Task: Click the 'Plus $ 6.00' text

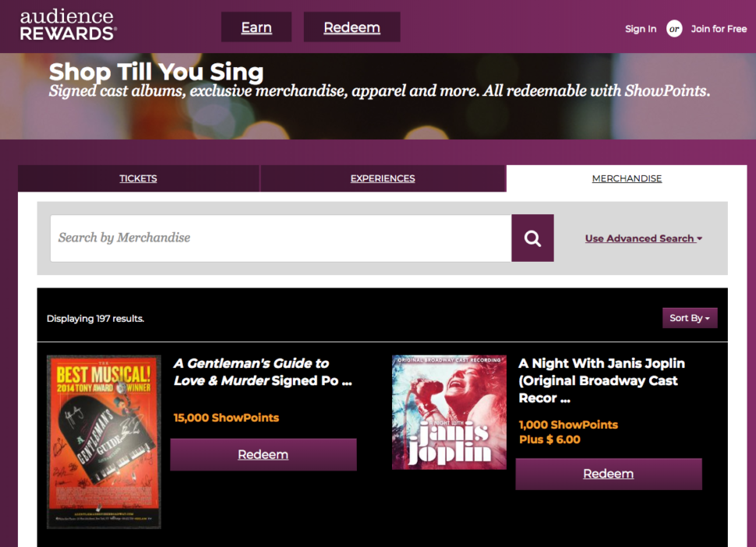Action: 549,439
